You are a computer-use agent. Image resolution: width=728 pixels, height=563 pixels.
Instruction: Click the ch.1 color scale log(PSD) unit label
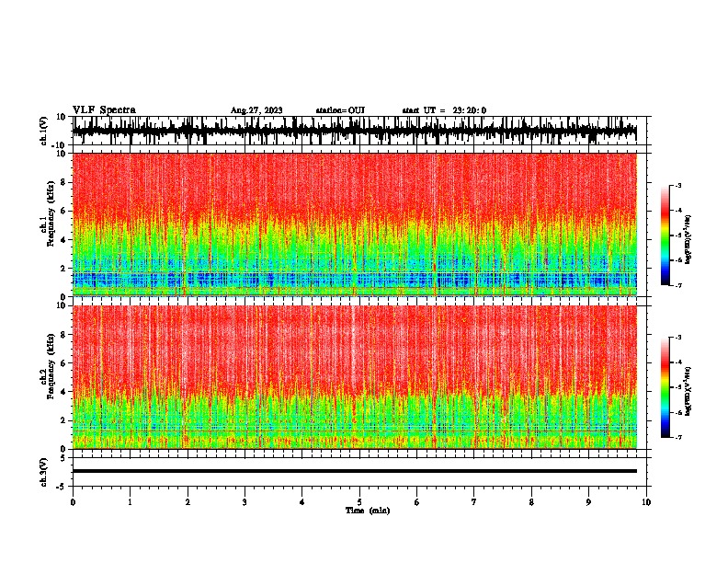pos(688,240)
